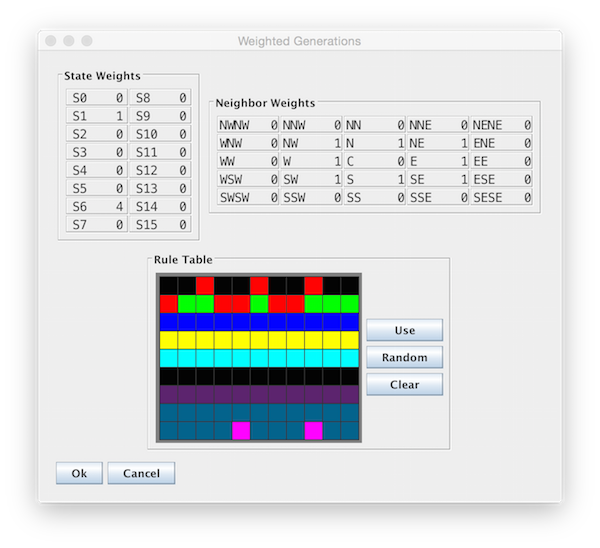Select the S2 weight field

(x=96, y=134)
